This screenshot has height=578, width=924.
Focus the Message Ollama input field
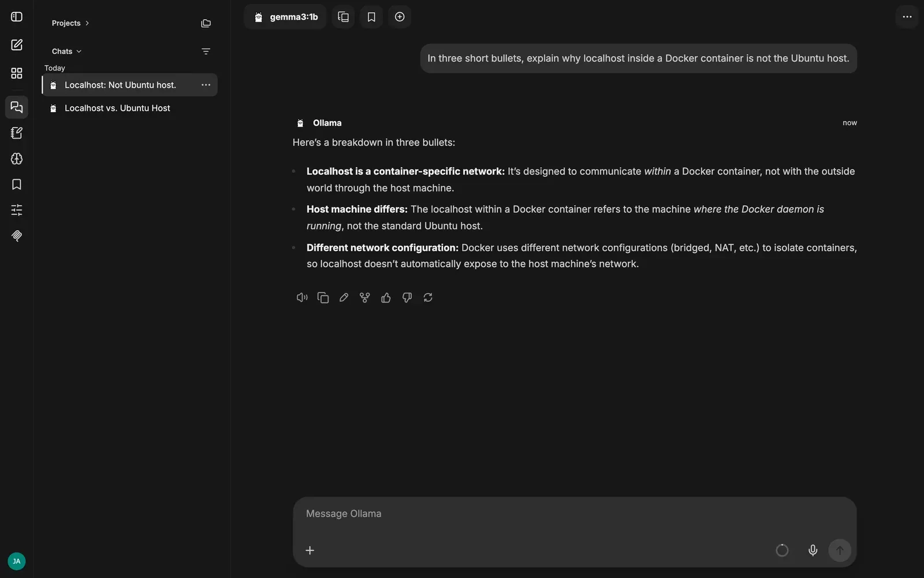click(x=575, y=514)
